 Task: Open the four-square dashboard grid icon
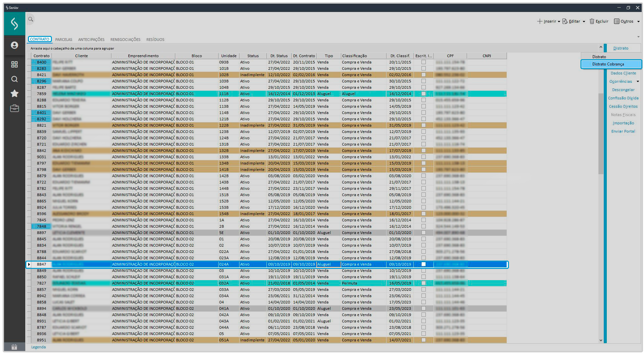[14, 64]
